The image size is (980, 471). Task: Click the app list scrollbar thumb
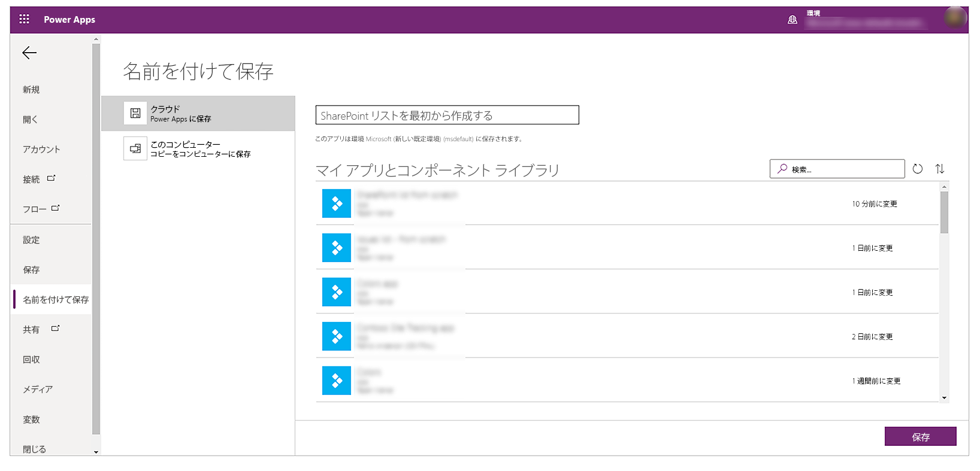tap(944, 212)
